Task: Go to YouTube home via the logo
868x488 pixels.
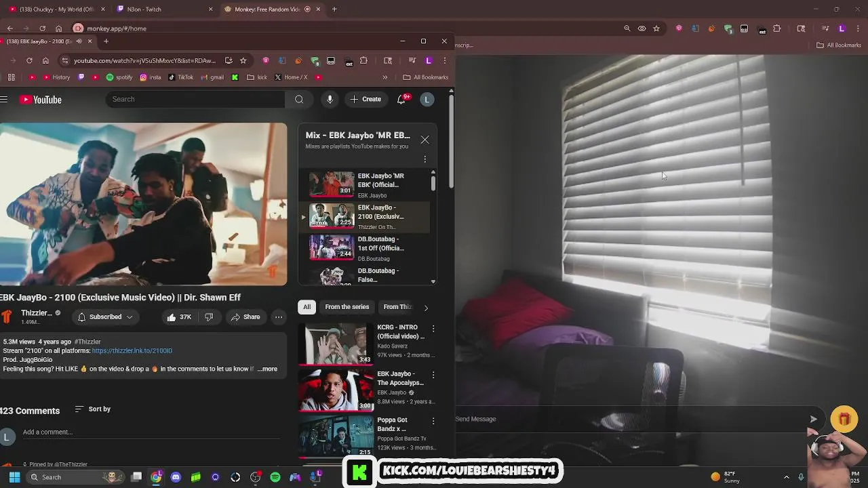Action: point(41,100)
